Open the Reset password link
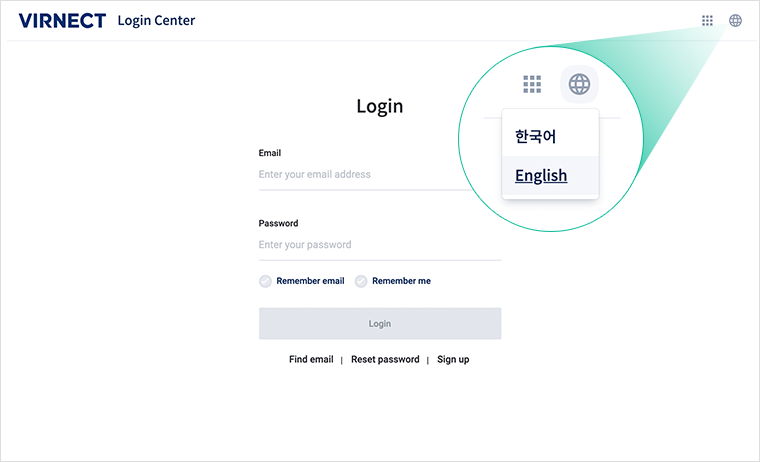 click(385, 359)
